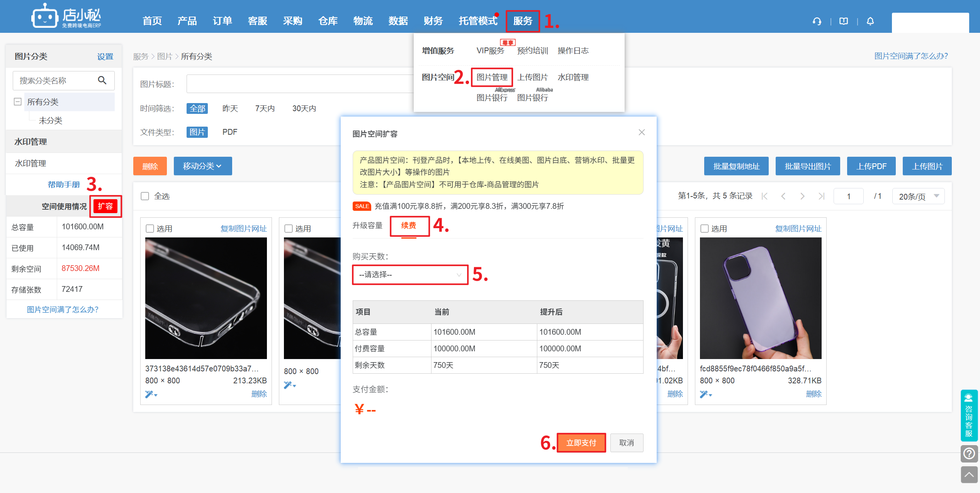The width and height of the screenshot is (980, 493).
Task: Click the search magnifier in category box
Action: tap(102, 80)
